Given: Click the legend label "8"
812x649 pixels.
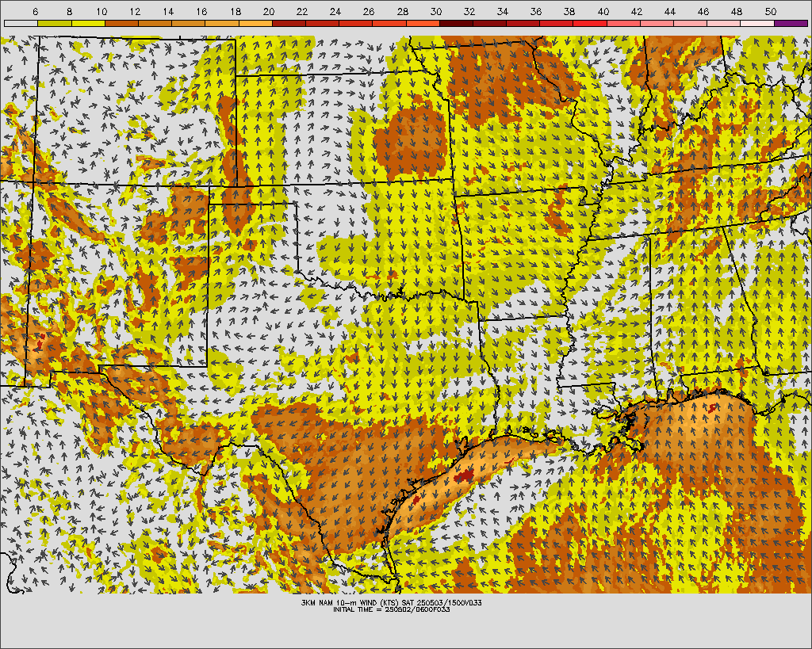Looking at the screenshot, I should (x=70, y=11).
